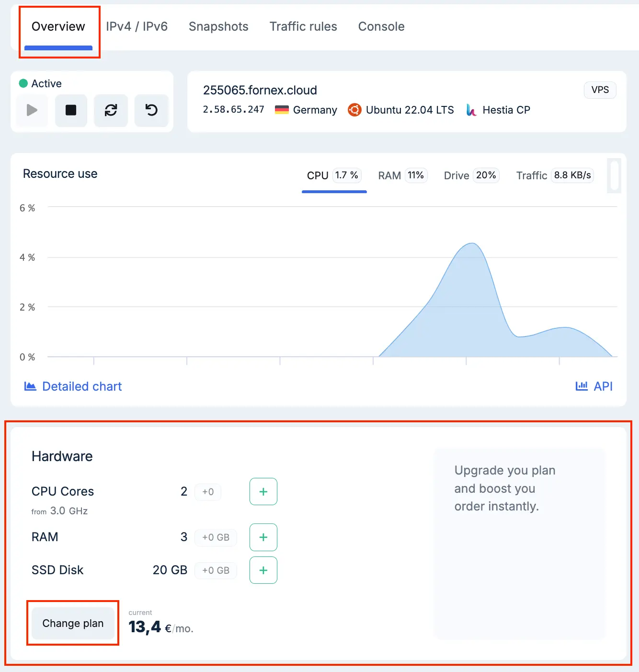
Task: Click the Hestia CP label
Action: coord(506,110)
